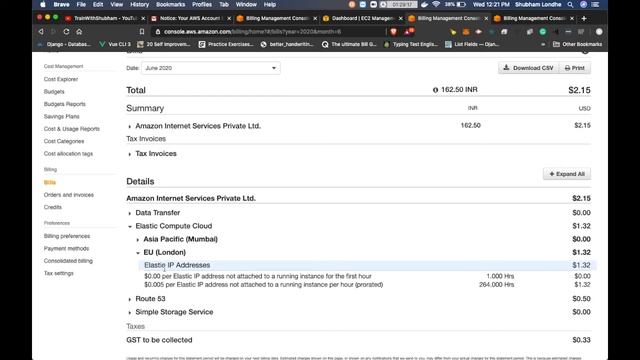Open Budgets Reports in the sidebar
The image size is (640, 360).
[64, 104]
